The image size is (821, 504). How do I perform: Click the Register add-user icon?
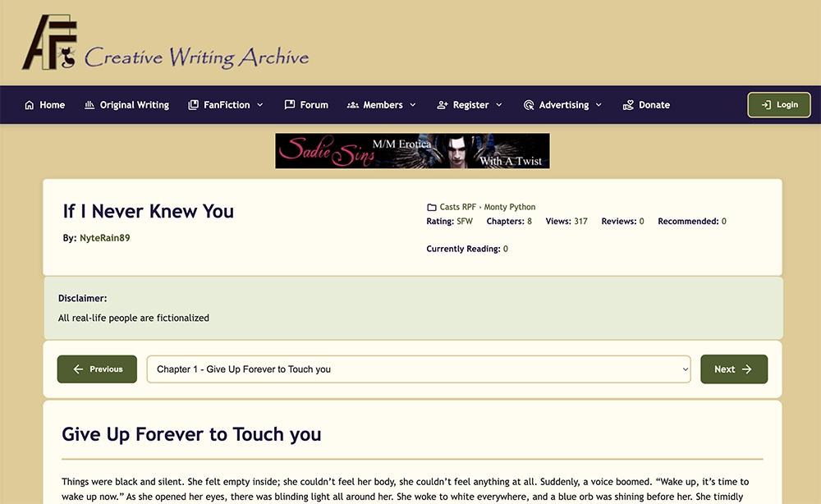click(x=441, y=104)
